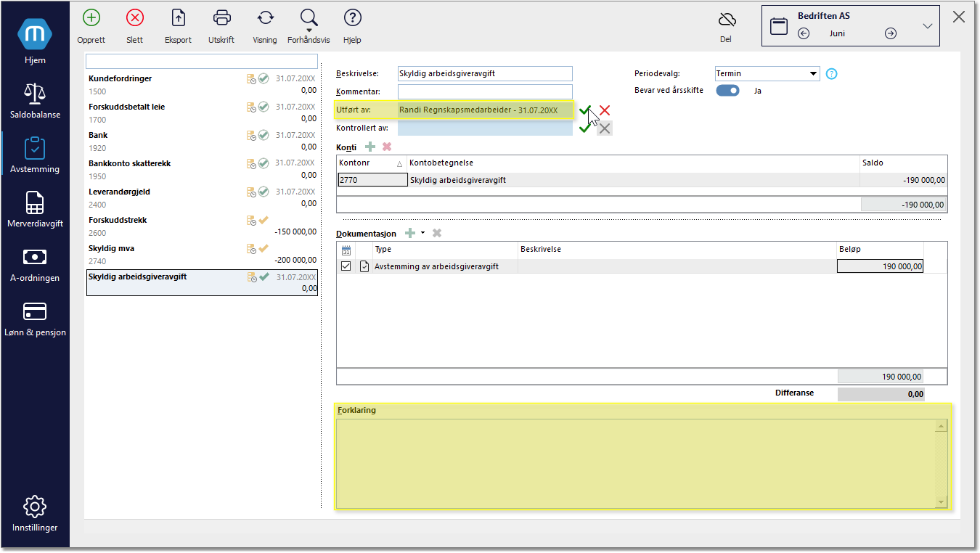This screenshot has width=980, height=553.
Task: Sort the Kontonr column header
Action: [x=372, y=163]
